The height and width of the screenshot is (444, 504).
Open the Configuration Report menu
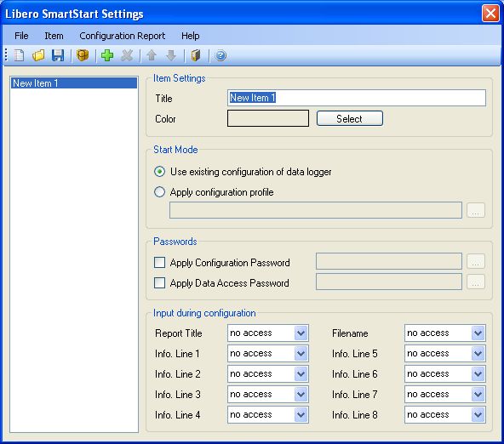point(122,36)
